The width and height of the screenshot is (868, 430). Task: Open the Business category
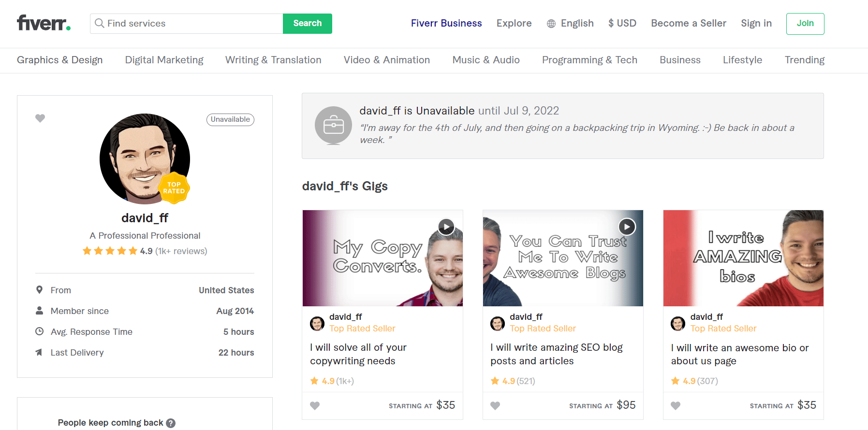[x=680, y=60]
